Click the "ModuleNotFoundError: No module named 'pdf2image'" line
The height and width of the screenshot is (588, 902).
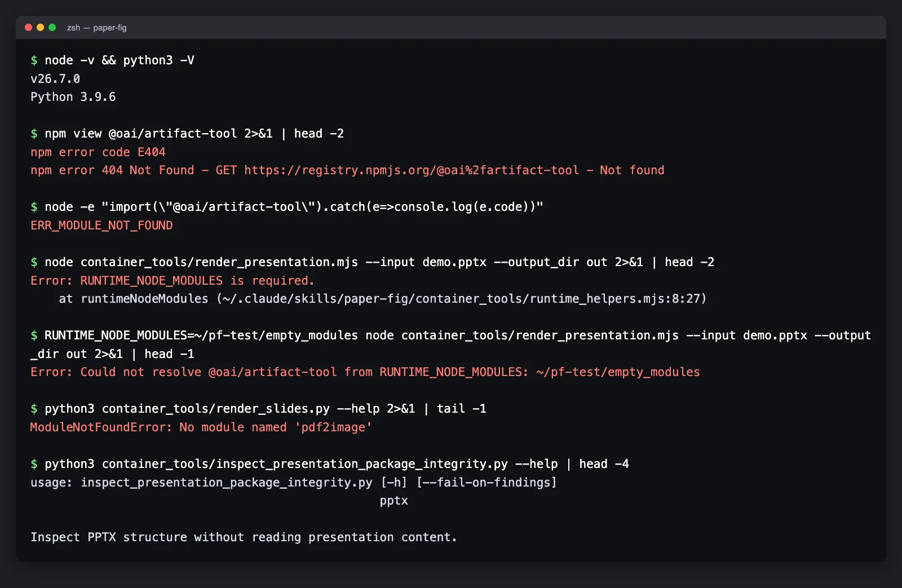201,427
